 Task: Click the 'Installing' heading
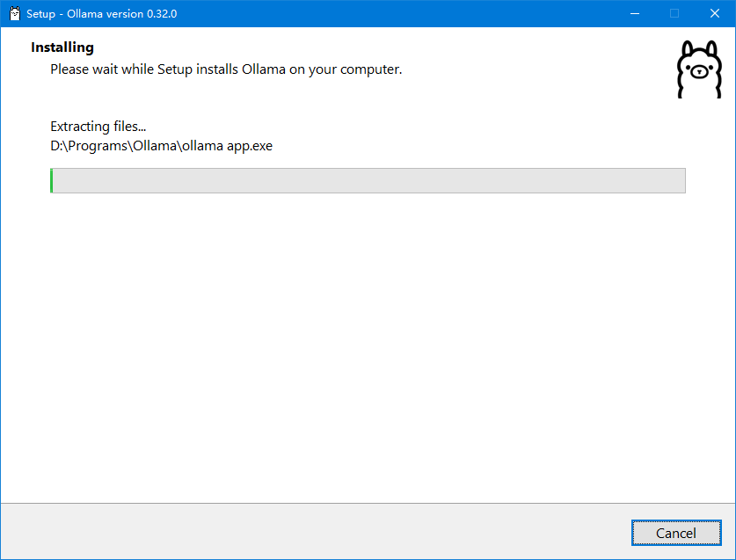[x=62, y=47]
